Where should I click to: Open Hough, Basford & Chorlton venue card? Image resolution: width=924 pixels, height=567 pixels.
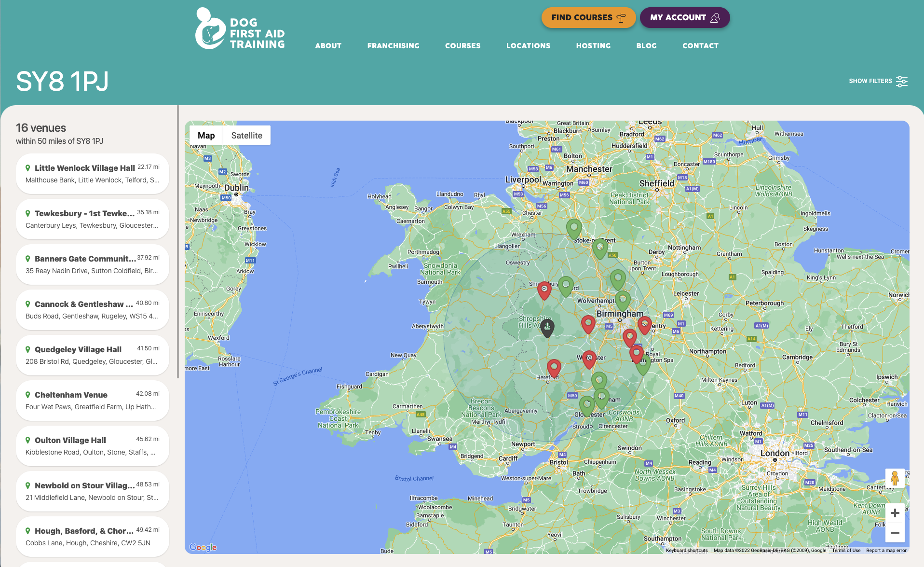click(x=93, y=537)
